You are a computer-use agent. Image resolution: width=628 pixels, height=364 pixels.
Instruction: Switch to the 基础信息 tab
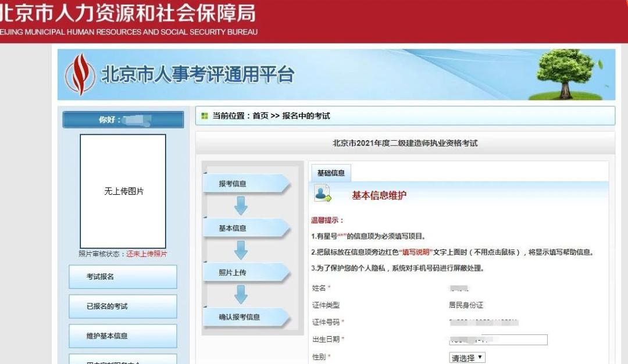330,172
